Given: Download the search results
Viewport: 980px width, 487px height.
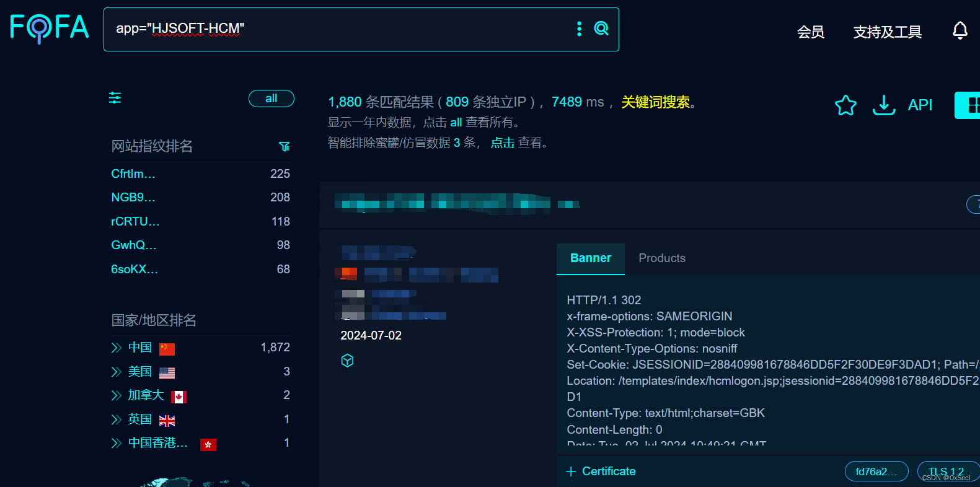Looking at the screenshot, I should click(884, 105).
